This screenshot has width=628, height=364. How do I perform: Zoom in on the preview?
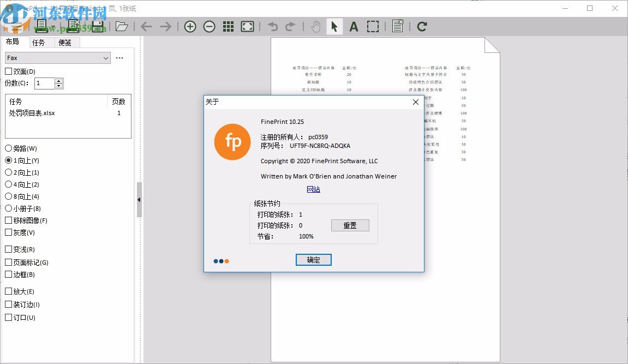click(x=190, y=26)
